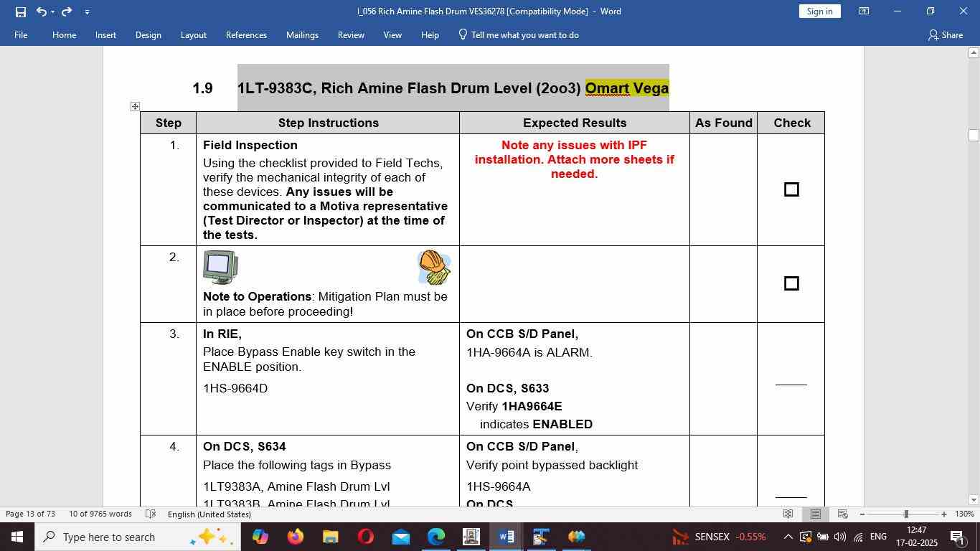The image size is (980, 551).
Task: Click the Sign in button
Action: pyautogui.click(x=819, y=11)
